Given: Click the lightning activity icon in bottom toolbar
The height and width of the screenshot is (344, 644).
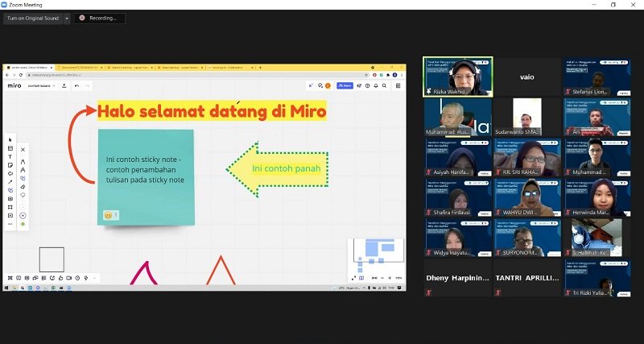Looking at the screenshot, I should click(x=86, y=278).
